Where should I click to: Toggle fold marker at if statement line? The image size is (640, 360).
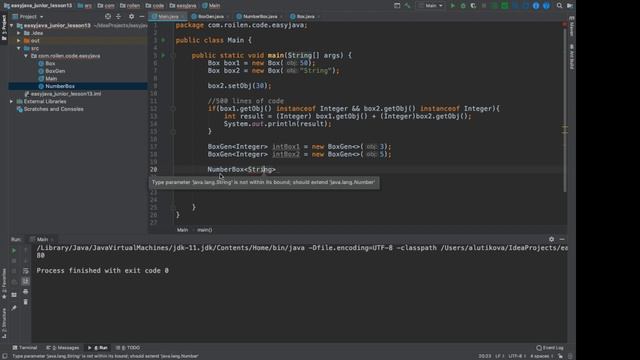click(173, 109)
